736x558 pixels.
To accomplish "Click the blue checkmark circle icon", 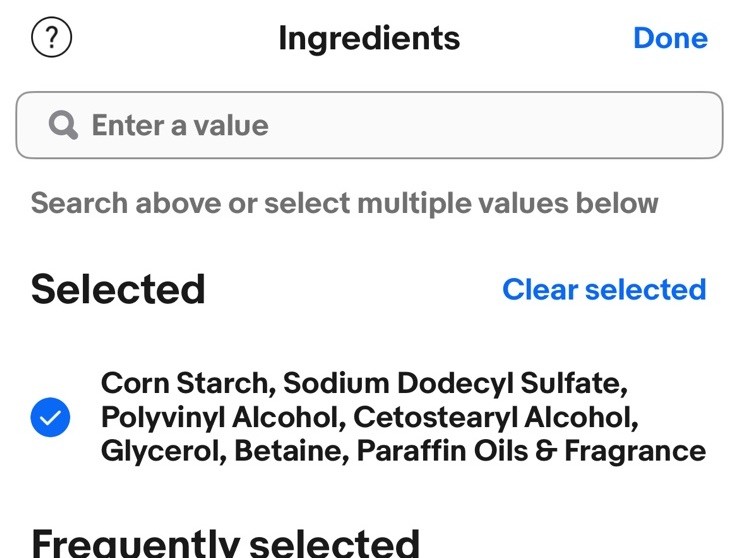I will 50,417.
